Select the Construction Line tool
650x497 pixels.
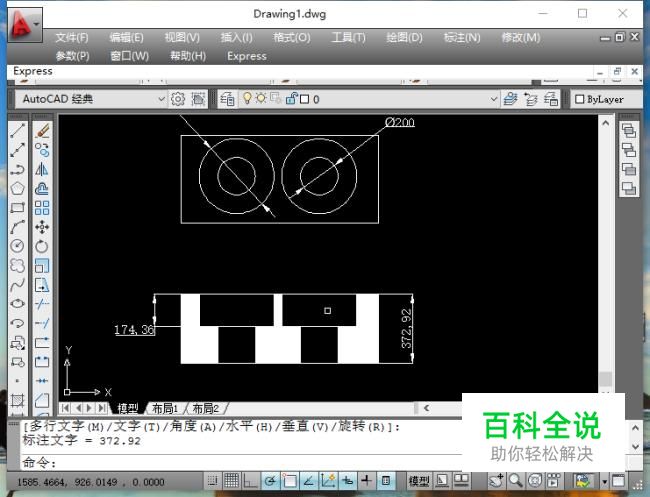pyautogui.click(x=17, y=150)
